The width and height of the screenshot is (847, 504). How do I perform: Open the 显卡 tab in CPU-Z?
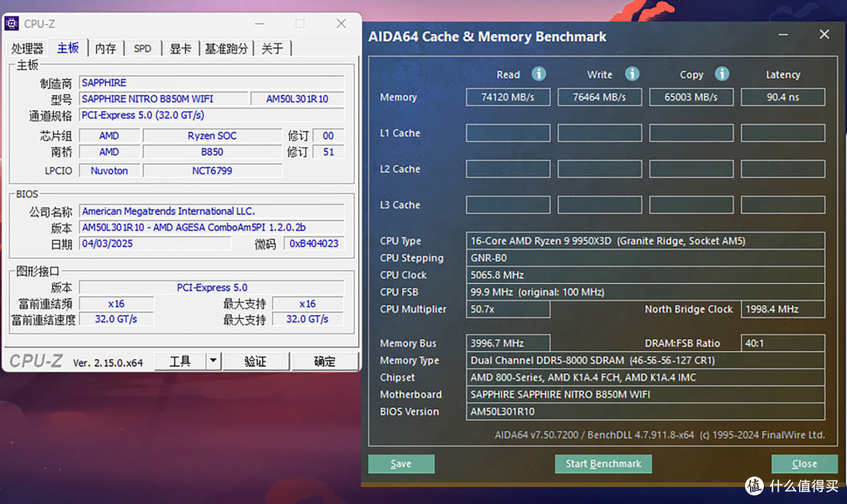click(180, 49)
